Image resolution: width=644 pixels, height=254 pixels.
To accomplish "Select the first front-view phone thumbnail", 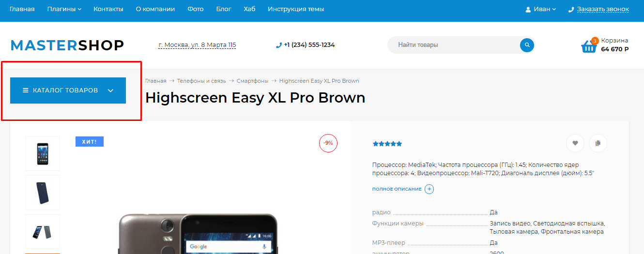I will (43, 153).
